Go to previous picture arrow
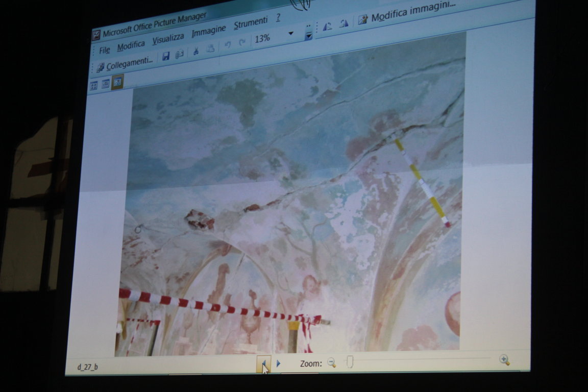 [x=263, y=363]
